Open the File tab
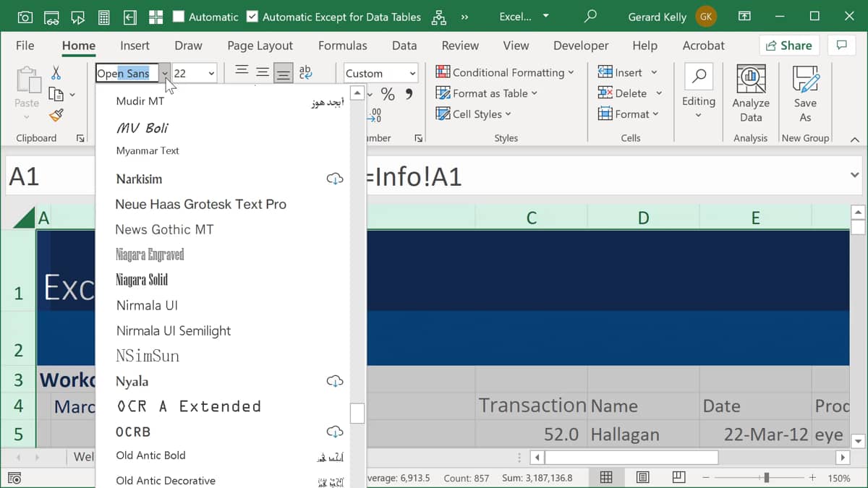This screenshot has width=868, height=488. tap(25, 45)
